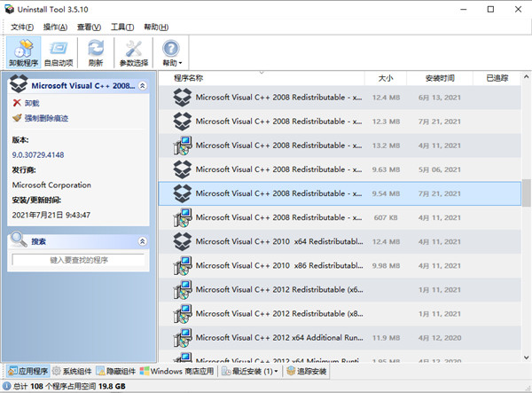The height and width of the screenshot is (393, 532).
Task: Open the 帮助 toolbar dropdown
Action: coord(172,52)
